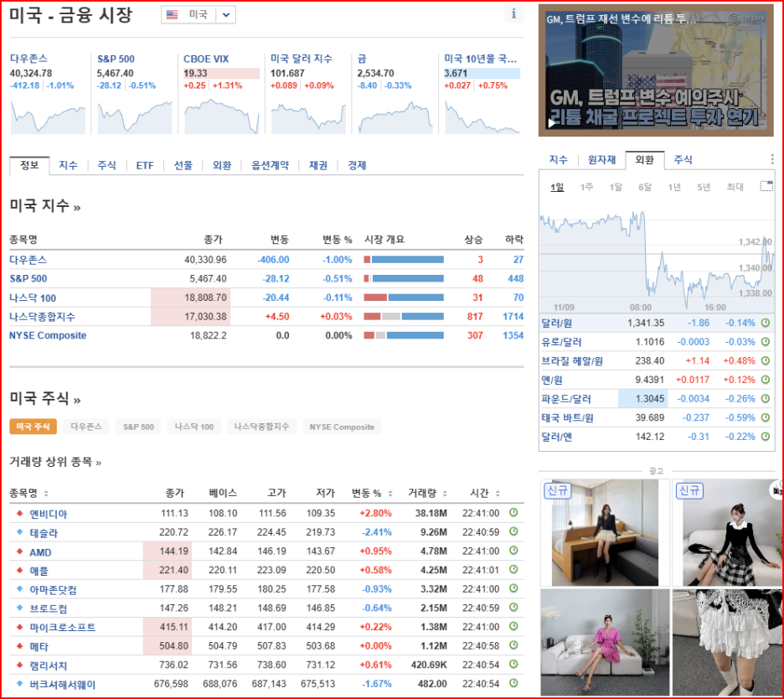Image resolution: width=784 pixels, height=699 pixels.
Task: Click the clock icon in the 파운드/달러 row
Action: click(766, 399)
